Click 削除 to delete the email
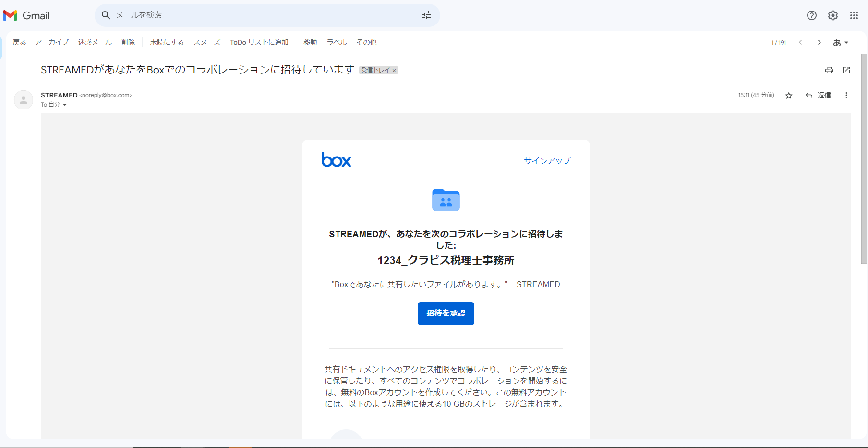This screenshot has height=448, width=868. (x=128, y=42)
